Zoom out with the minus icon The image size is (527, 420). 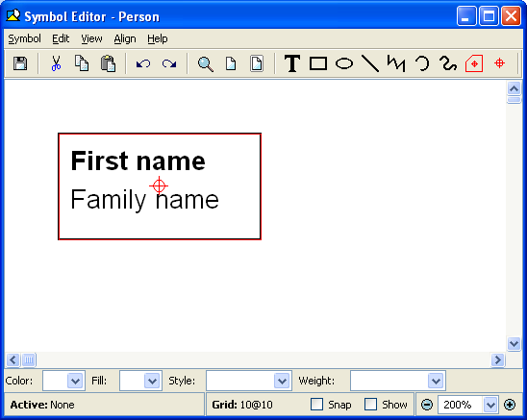(427, 405)
